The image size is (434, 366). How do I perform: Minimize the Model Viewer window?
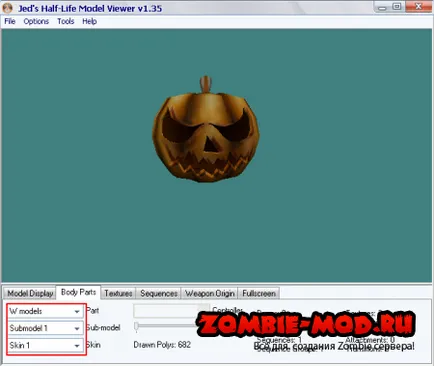coord(383,7)
